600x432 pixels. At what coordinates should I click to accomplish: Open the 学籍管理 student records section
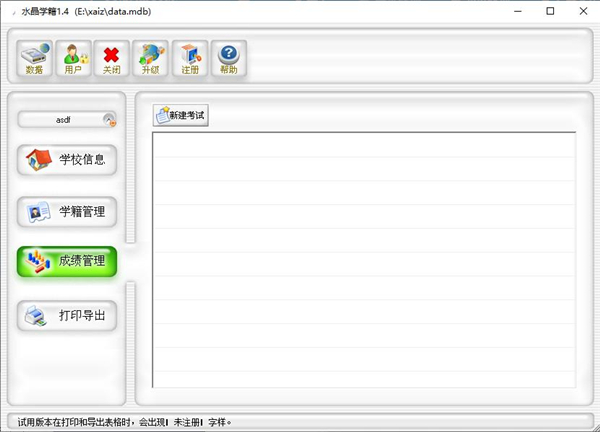(x=67, y=212)
